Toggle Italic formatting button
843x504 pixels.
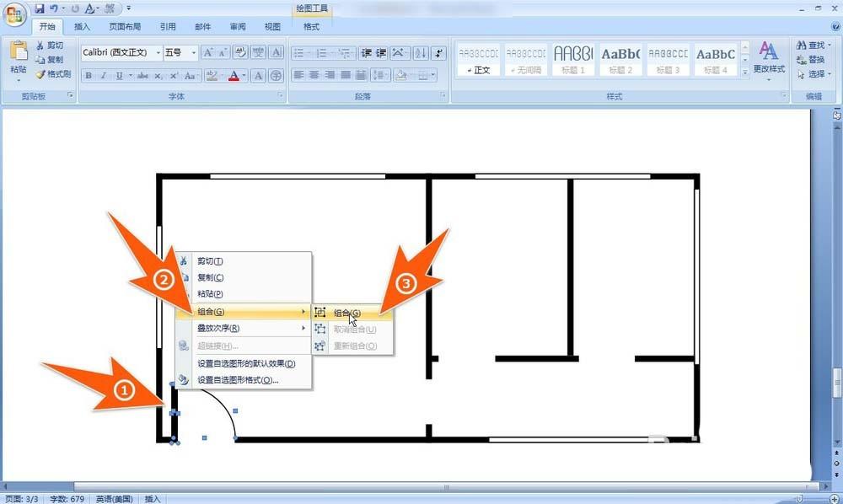[104, 76]
